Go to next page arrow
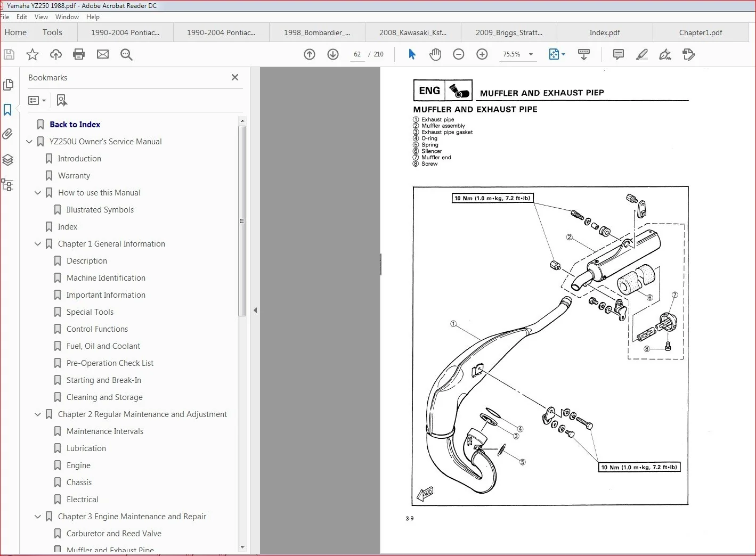 pos(333,54)
